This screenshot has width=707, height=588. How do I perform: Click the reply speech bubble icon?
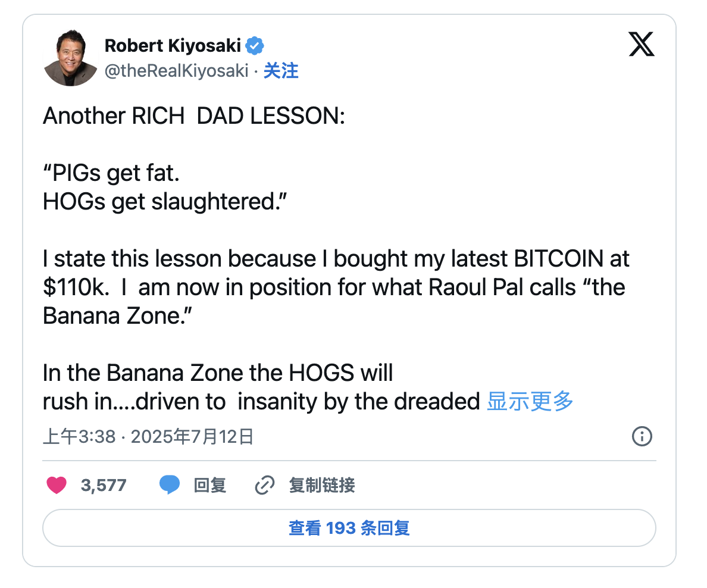click(x=170, y=485)
